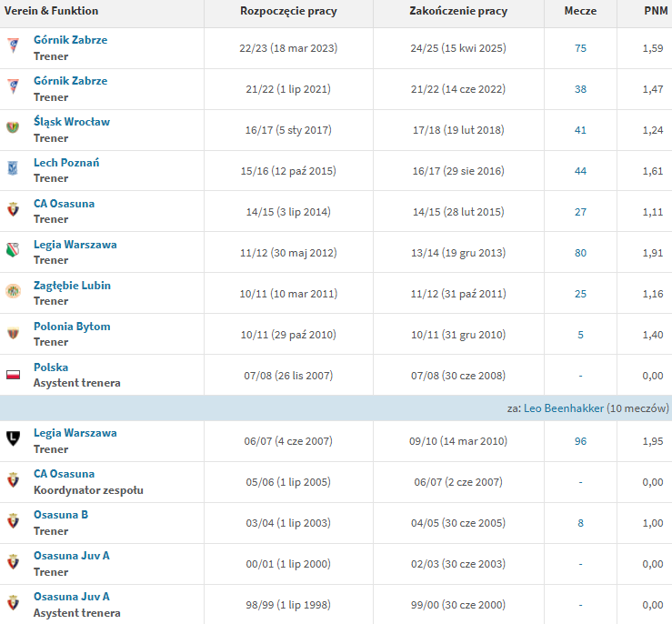Click the PNM value 1,61
Viewport: 672px width, 624px height.
click(x=653, y=171)
